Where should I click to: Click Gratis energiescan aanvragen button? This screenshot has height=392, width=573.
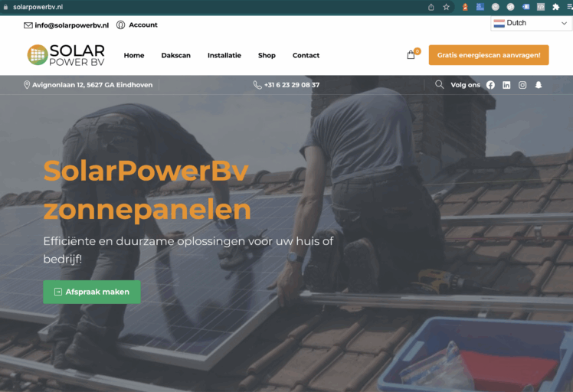[x=489, y=55]
